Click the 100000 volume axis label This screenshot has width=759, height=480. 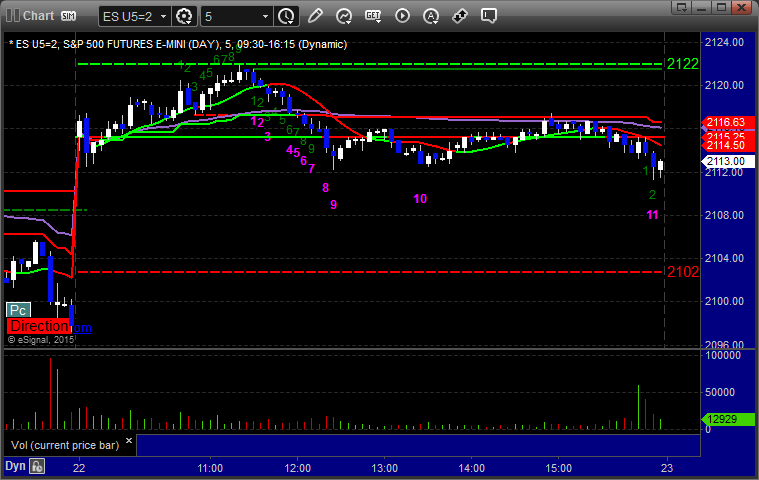point(723,356)
